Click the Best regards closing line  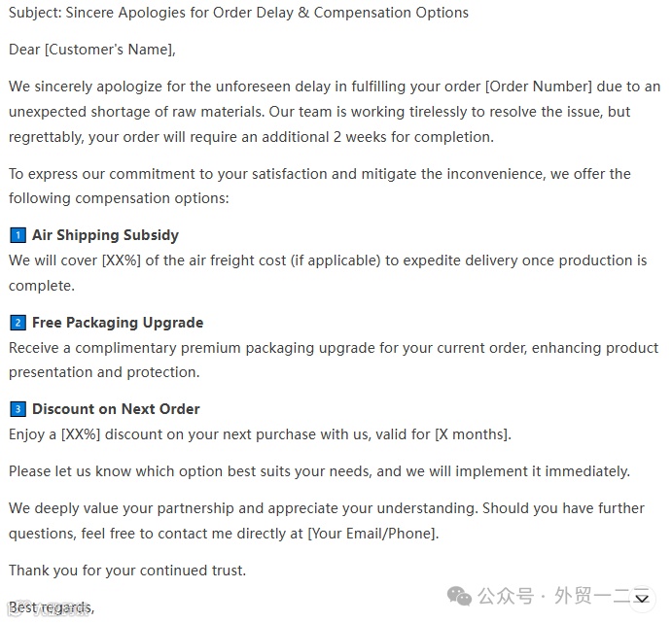[x=52, y=607]
